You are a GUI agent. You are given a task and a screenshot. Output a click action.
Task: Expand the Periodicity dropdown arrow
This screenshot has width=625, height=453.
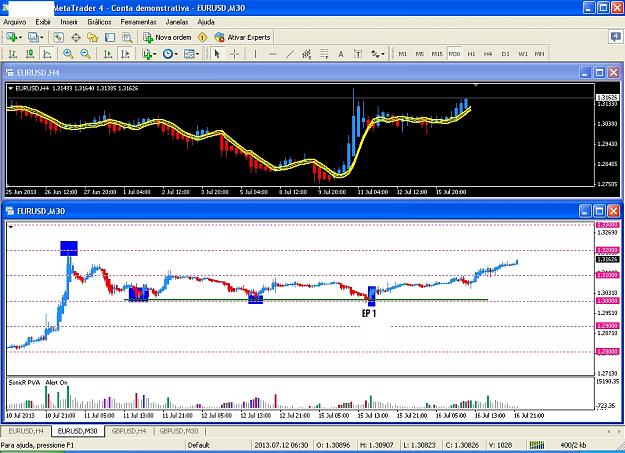176,54
